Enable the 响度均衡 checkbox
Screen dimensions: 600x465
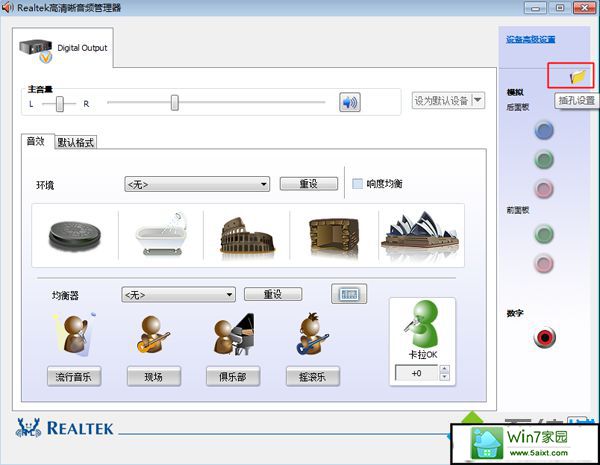[x=357, y=184]
